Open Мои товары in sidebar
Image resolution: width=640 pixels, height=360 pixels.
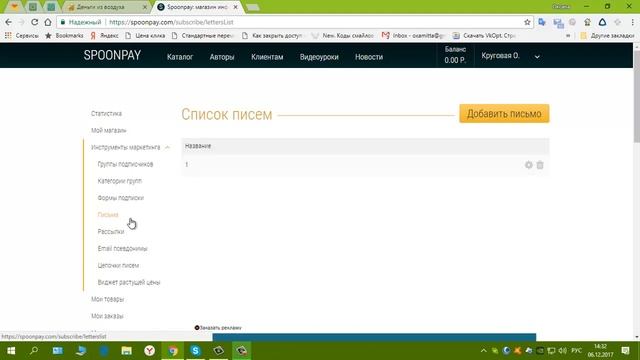pos(107,299)
